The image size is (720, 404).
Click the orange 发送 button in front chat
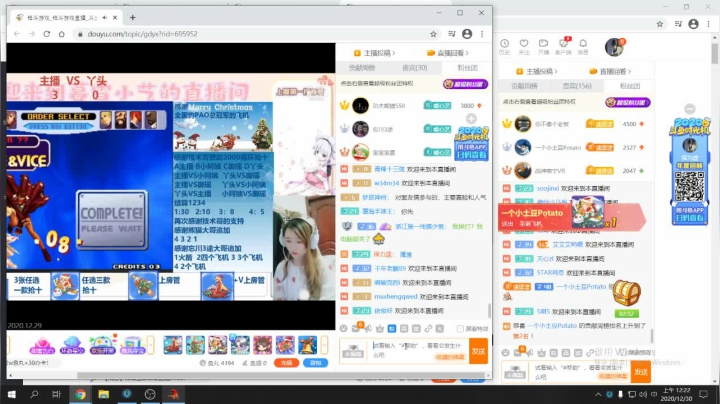478,351
